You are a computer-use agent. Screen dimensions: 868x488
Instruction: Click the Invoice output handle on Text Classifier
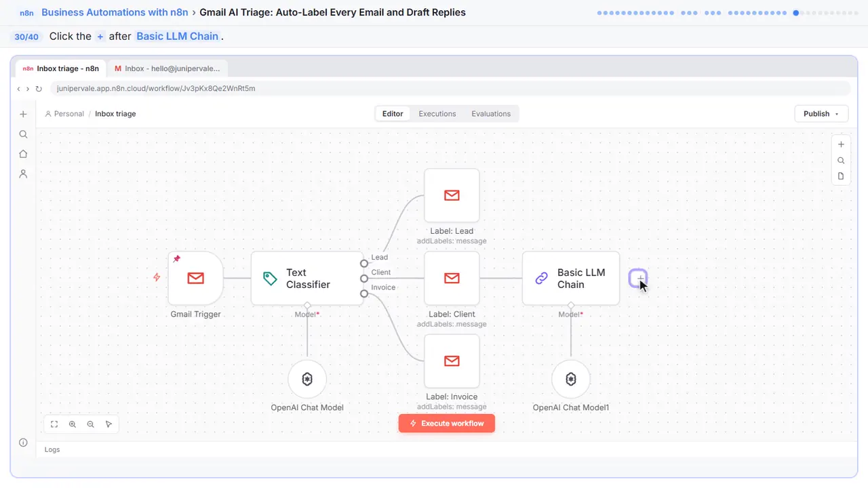tap(364, 293)
